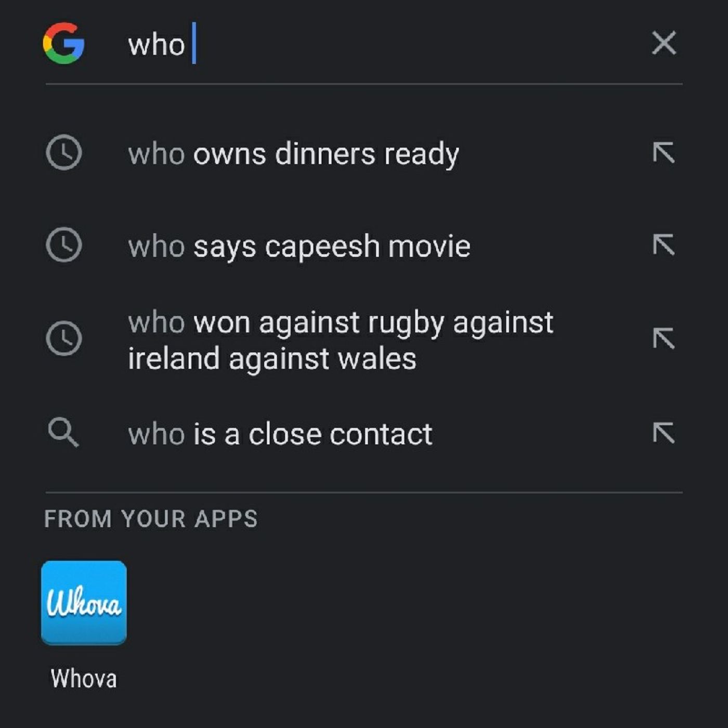Open 'who won against rugby' history suggestion

tap(340, 340)
